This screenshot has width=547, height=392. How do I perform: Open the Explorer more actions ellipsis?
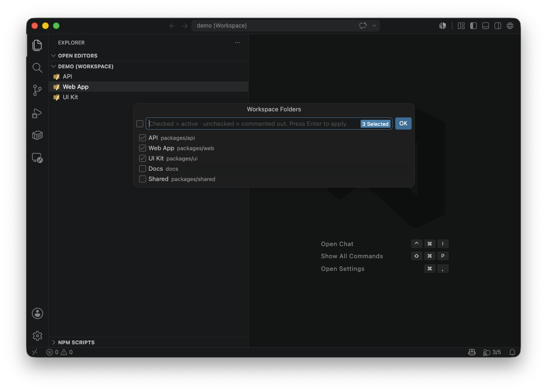237,43
